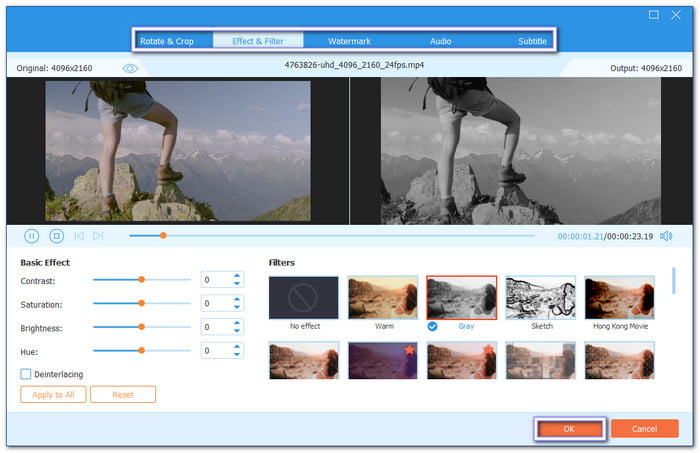Select second-row thumbnail below Hong Kong Movie

(620, 361)
